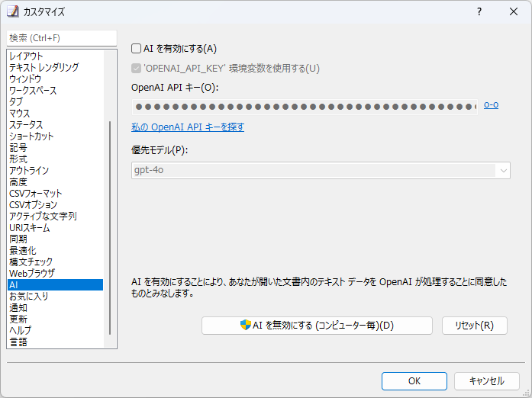The image size is (532, 398).
Task: Open the '私の OpenAI API キーを探す' link
Action: coord(188,127)
